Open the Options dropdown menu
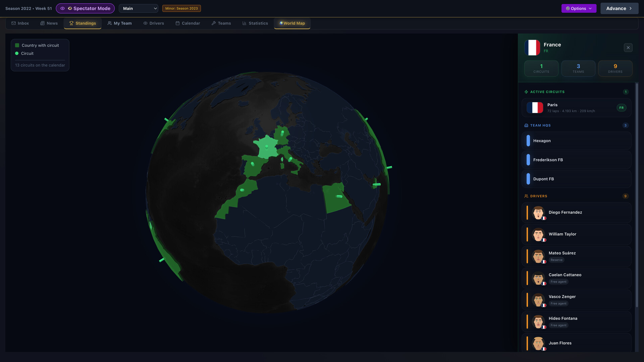Image resolution: width=644 pixels, height=362 pixels. (x=579, y=8)
